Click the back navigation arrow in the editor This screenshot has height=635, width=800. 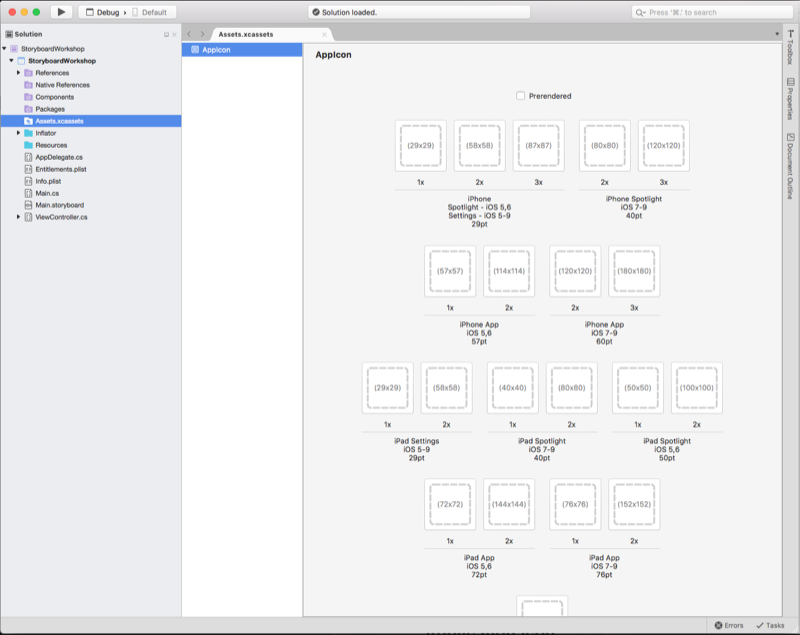(x=189, y=33)
